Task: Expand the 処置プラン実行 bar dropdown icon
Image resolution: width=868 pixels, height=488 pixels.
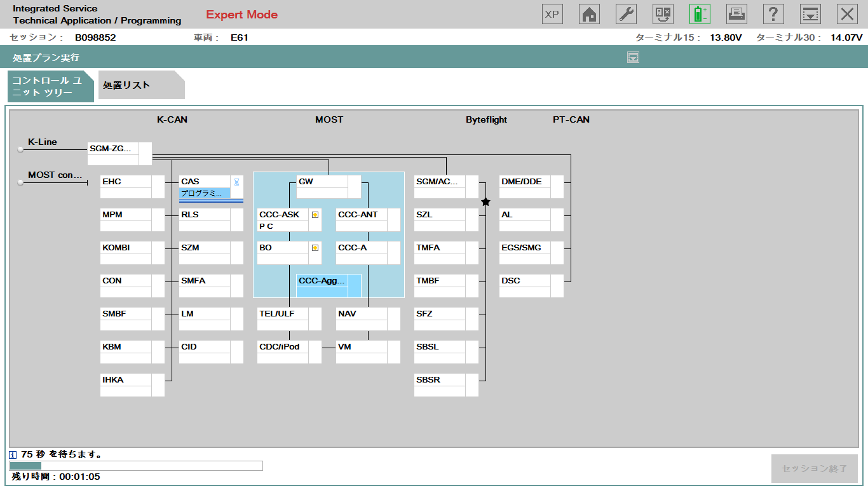Action: point(633,58)
